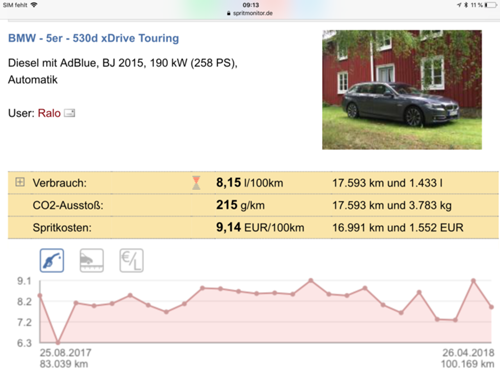Open user profile Ralo
The height and width of the screenshot is (375, 500).
49,113
